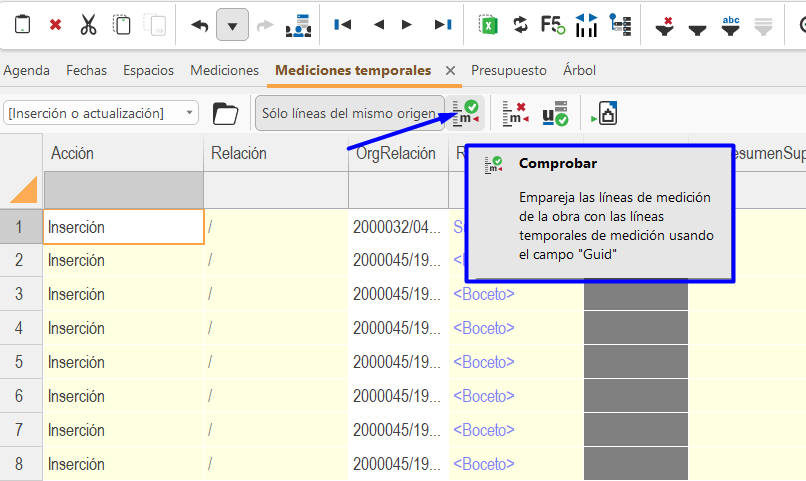Click Inserción cell in row 1
Image resolution: width=806 pixels, height=481 pixels.
pyautogui.click(x=123, y=227)
